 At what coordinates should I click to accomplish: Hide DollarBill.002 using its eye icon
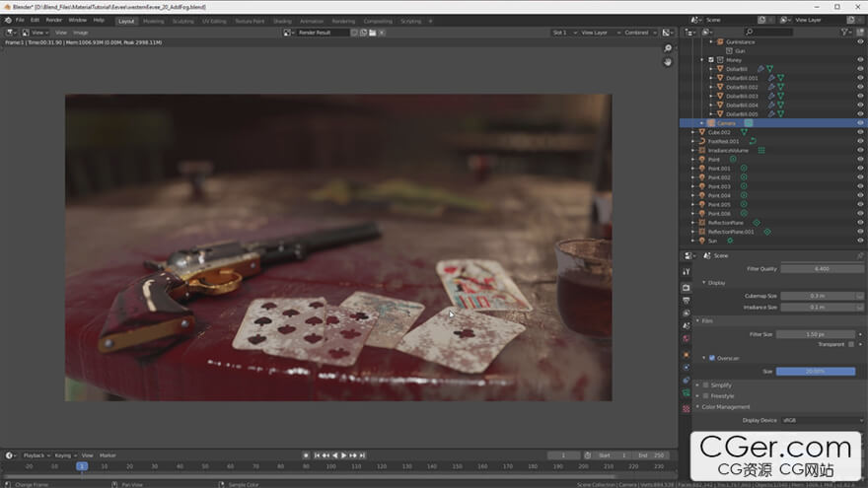[860, 87]
